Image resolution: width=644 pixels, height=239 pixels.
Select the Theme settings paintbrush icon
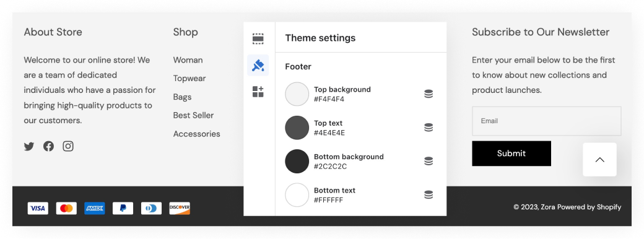[258, 65]
